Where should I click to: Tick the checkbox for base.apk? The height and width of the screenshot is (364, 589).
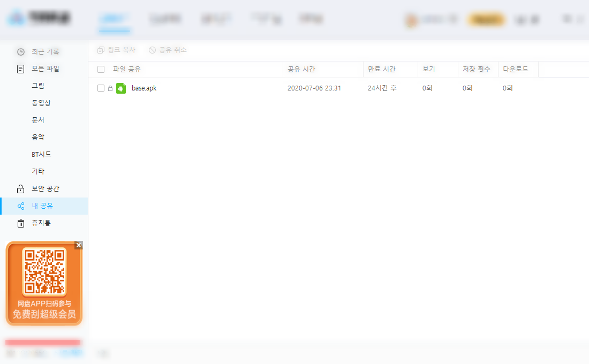101,88
